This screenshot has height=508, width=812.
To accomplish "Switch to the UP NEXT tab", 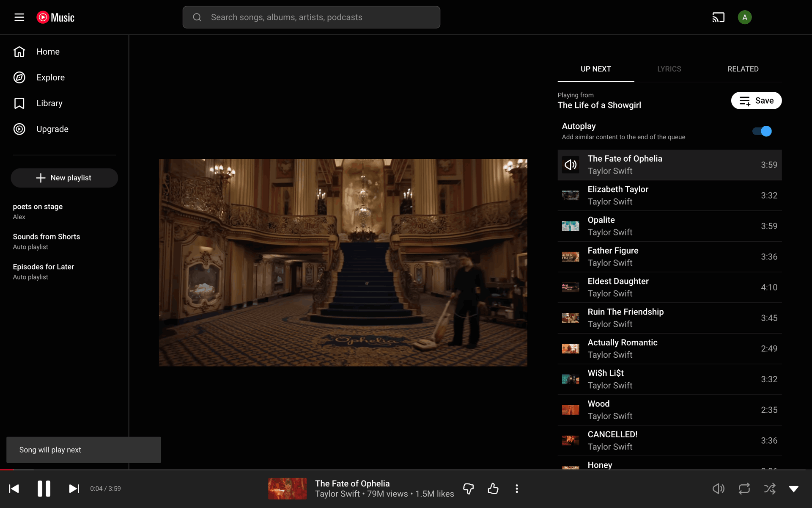I will point(595,69).
